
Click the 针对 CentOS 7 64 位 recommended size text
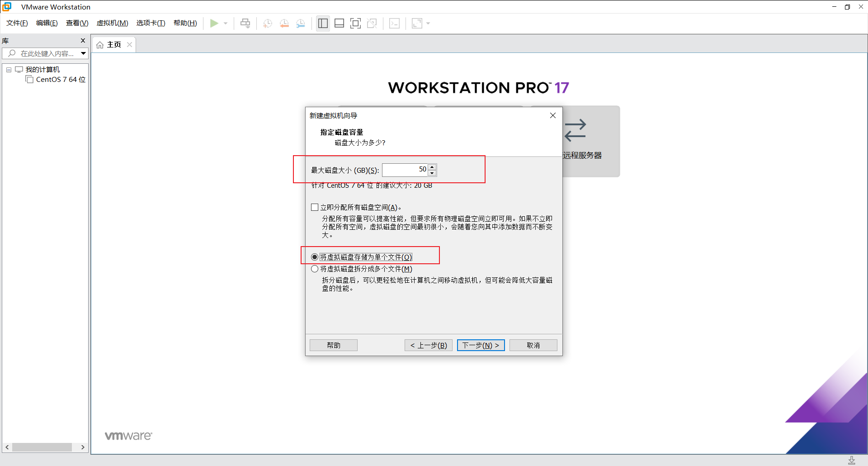pyautogui.click(x=372, y=185)
